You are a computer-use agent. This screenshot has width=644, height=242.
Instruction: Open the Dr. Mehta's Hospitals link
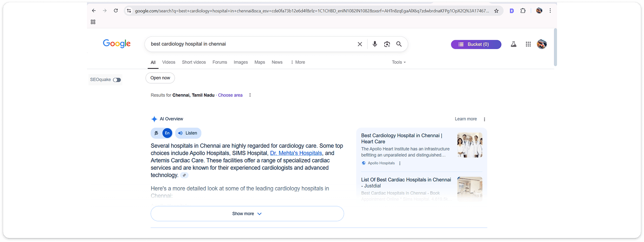[x=296, y=153]
